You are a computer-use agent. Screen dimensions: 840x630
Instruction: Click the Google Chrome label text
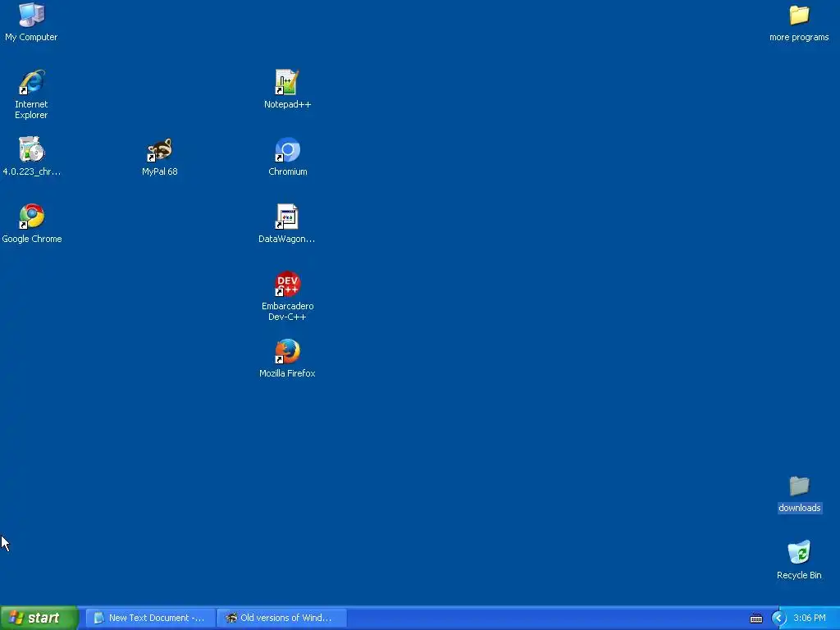[x=32, y=239]
